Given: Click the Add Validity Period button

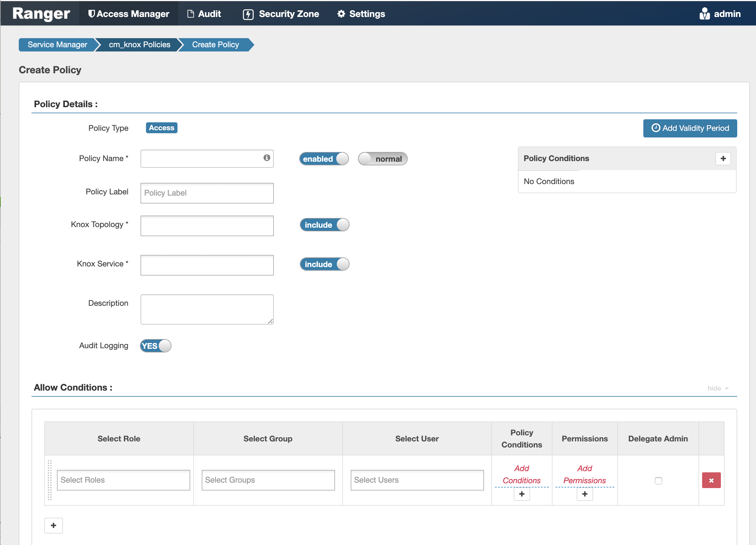Looking at the screenshot, I should 690,128.
